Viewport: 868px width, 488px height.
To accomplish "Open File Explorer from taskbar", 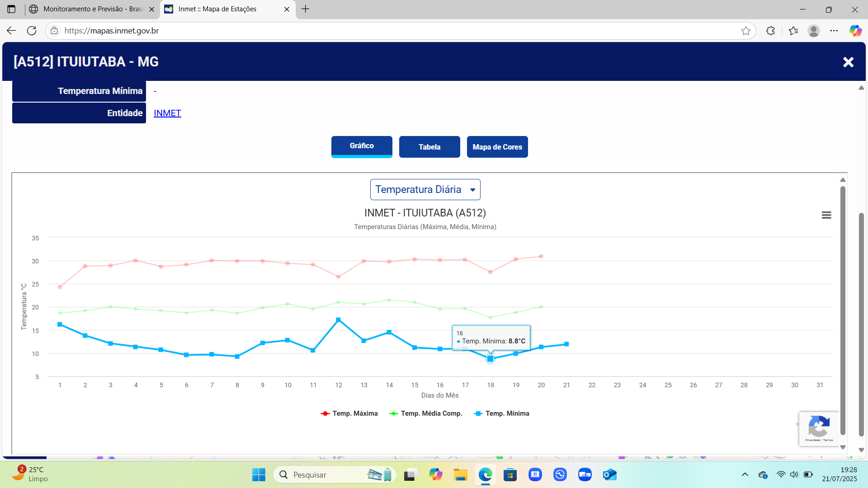I will [460, 475].
